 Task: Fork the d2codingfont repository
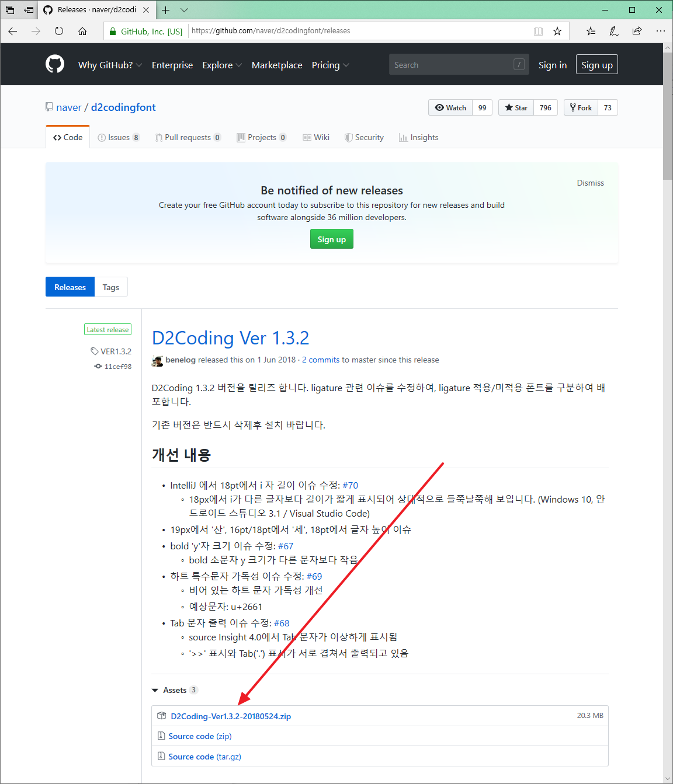coord(581,107)
